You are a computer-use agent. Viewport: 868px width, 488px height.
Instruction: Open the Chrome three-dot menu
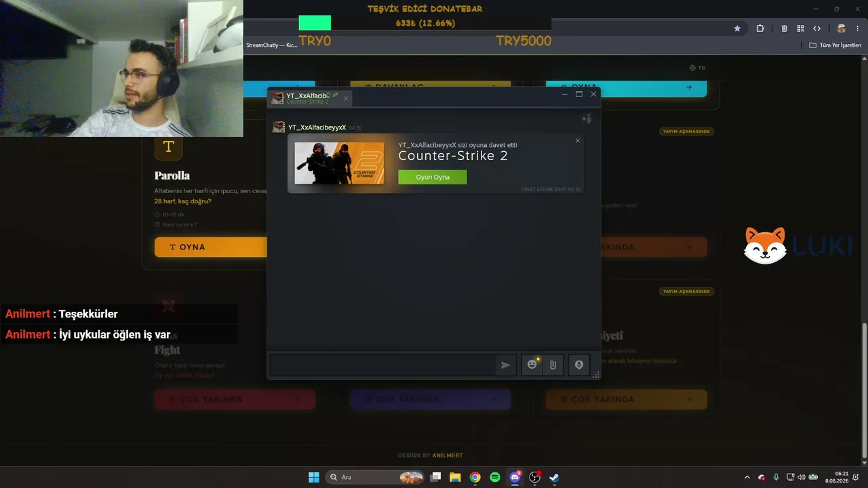pos(857,28)
